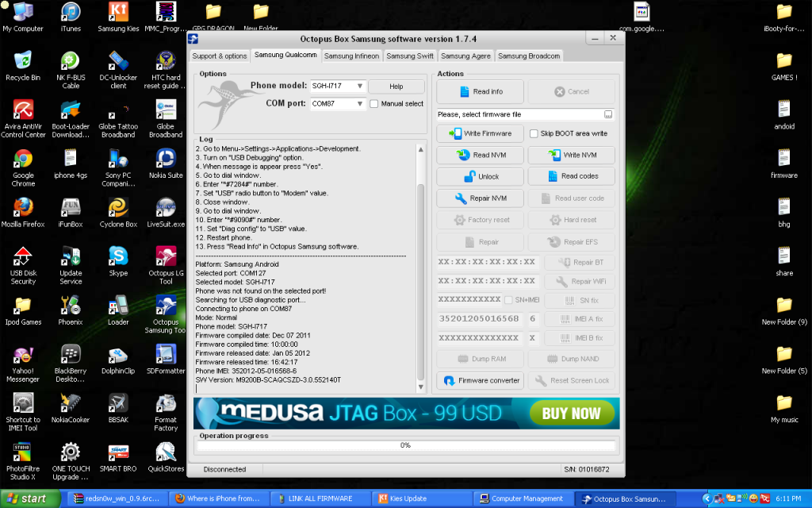This screenshot has width=812, height=508.
Task: Switch to Kies Update taskbar item
Action: [422, 498]
